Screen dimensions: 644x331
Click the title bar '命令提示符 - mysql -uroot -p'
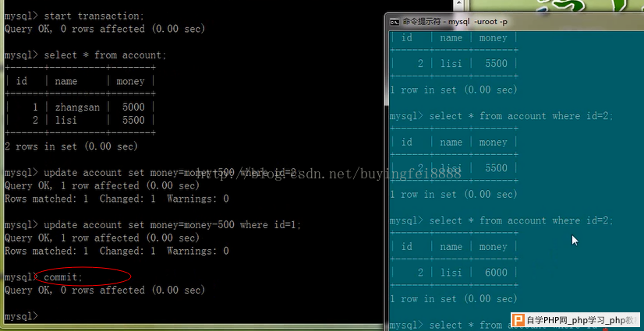[455, 21]
